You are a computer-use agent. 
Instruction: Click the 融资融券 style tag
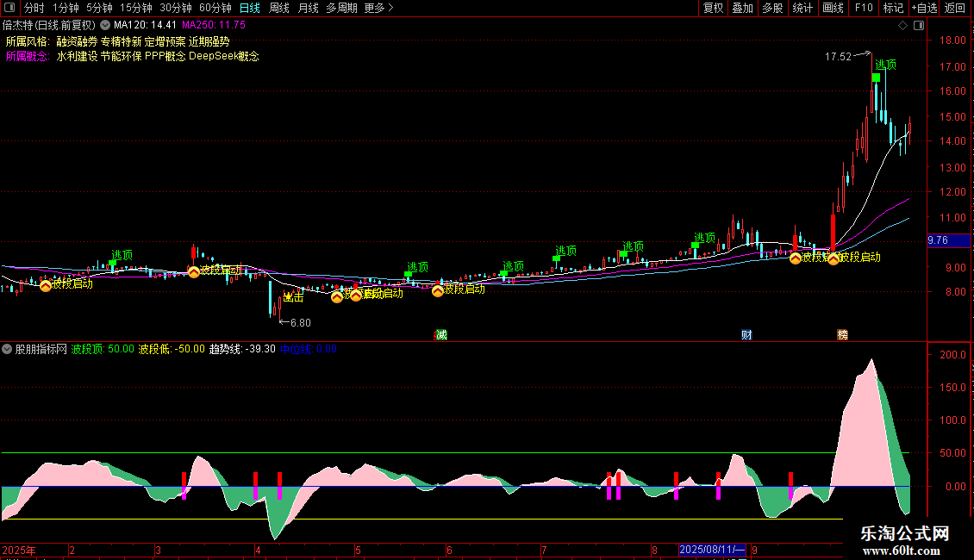click(x=77, y=41)
